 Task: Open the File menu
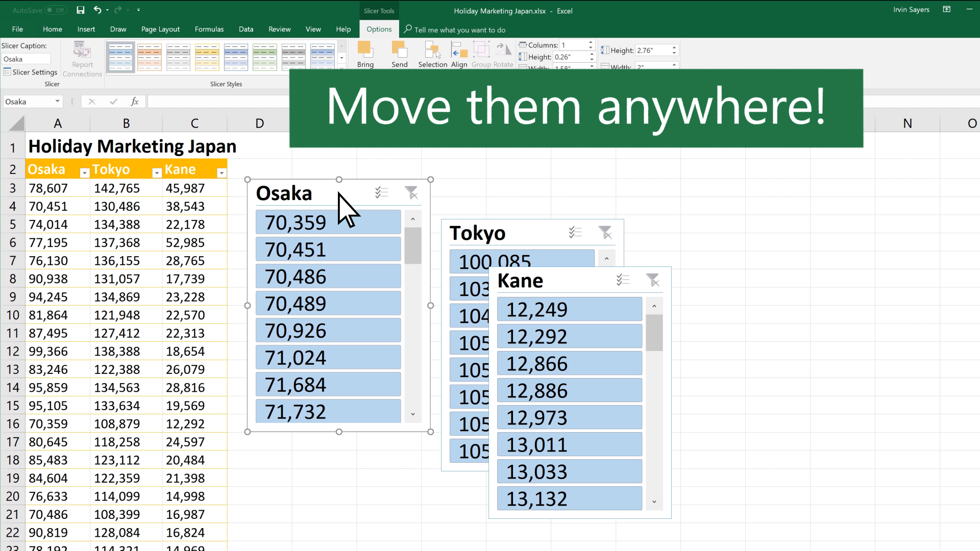tap(17, 29)
